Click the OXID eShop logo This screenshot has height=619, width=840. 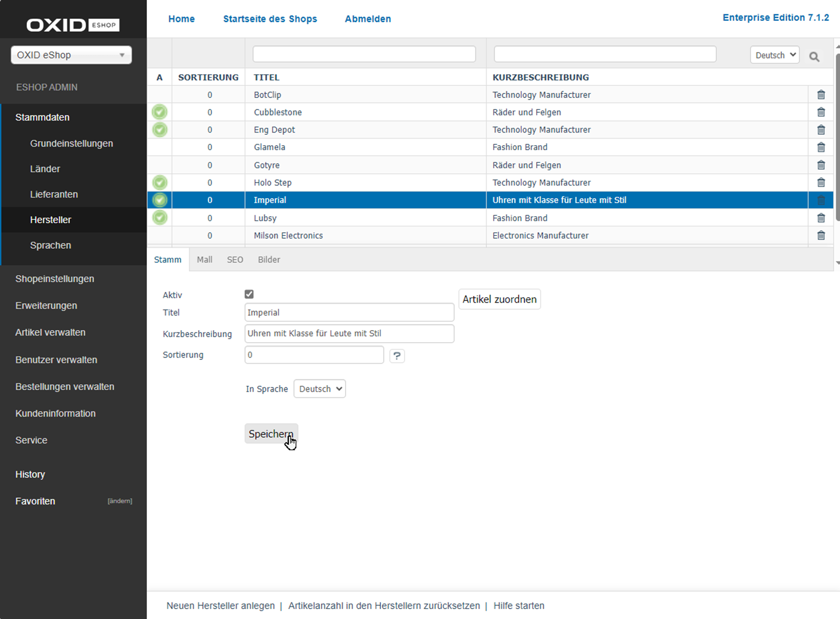73,25
